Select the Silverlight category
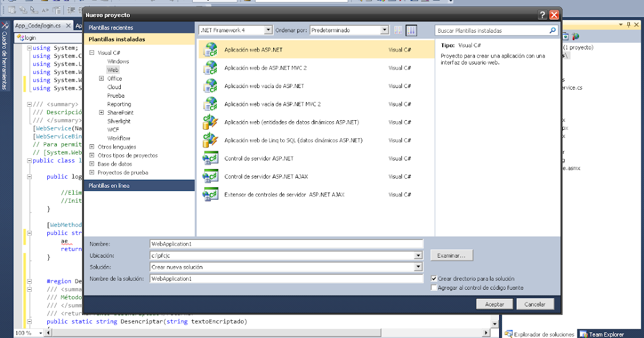 tap(119, 121)
